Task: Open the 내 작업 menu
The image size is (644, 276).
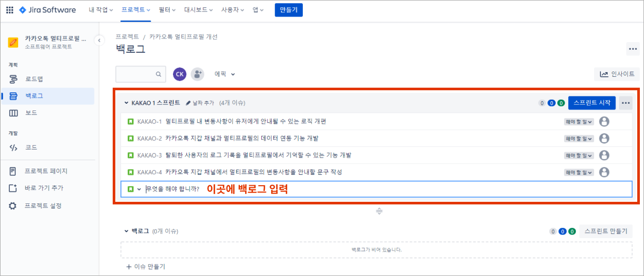Action: 101,10
